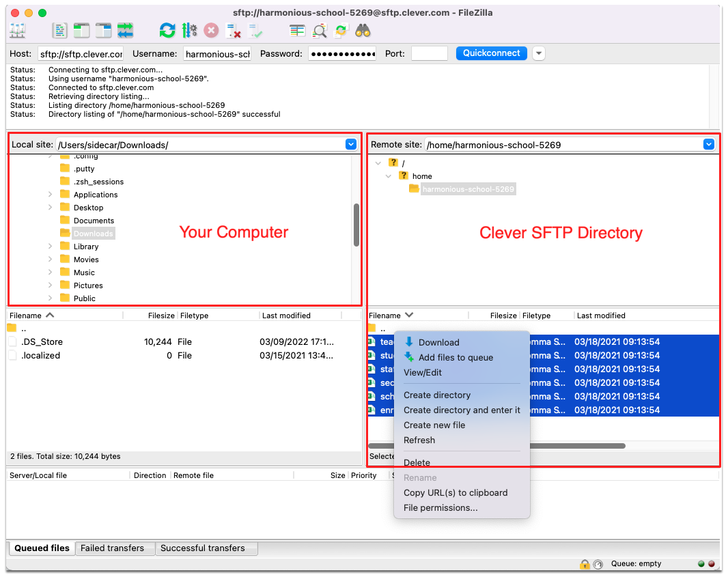Search for files with the binoculars icon
This screenshot has height=575, width=728.
(363, 30)
